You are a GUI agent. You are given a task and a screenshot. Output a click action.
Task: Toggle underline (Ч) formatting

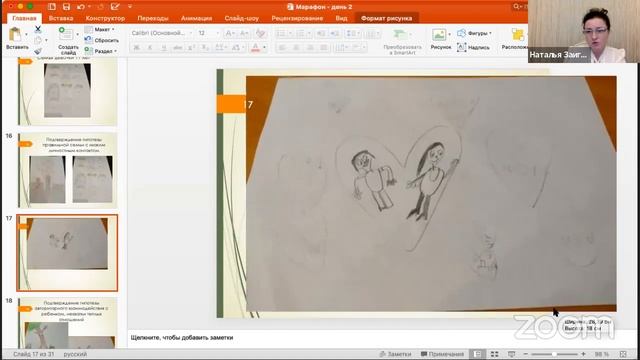164,48
